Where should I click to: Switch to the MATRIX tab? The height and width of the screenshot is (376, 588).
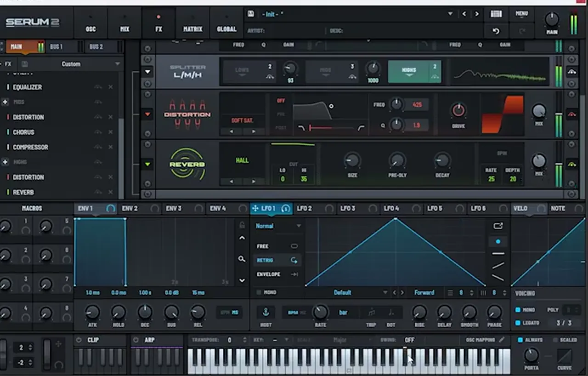192,23
